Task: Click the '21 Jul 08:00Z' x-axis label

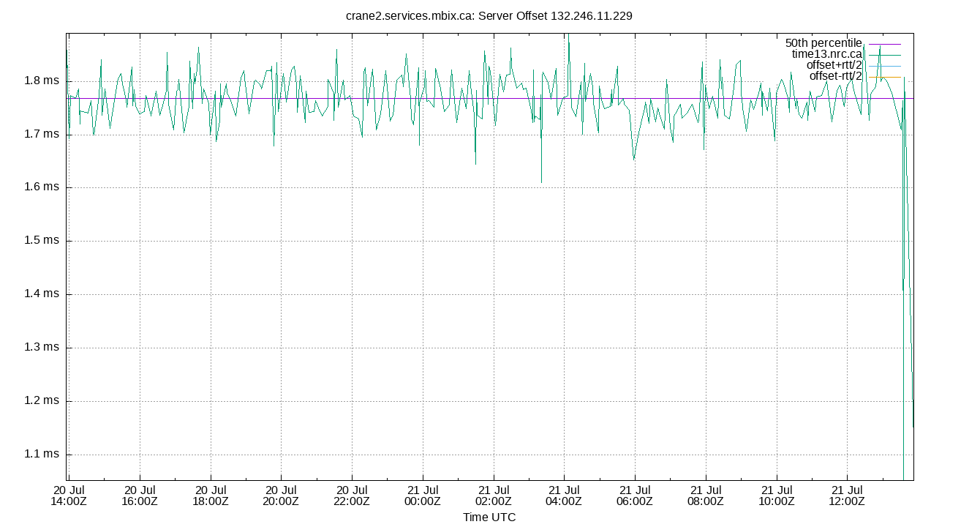Action: [706, 496]
